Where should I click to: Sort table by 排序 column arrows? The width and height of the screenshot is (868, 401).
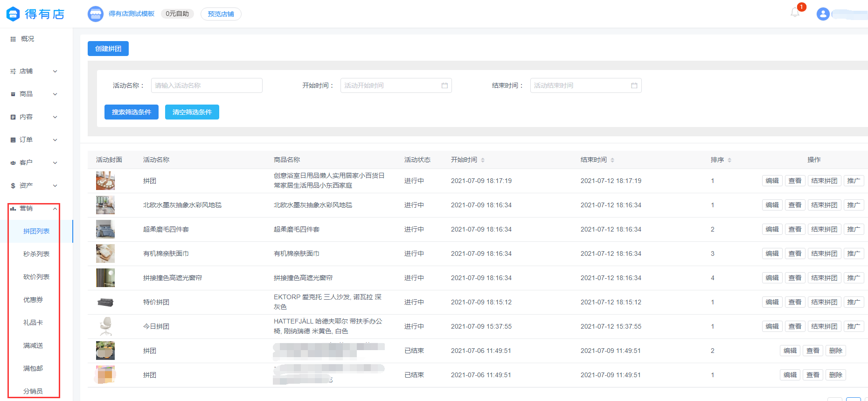[729, 160]
